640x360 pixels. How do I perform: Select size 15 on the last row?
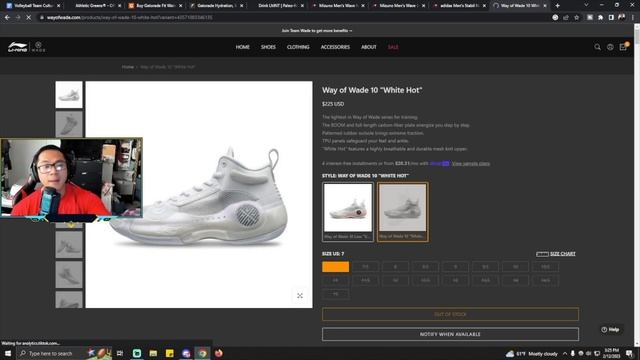coord(336,294)
